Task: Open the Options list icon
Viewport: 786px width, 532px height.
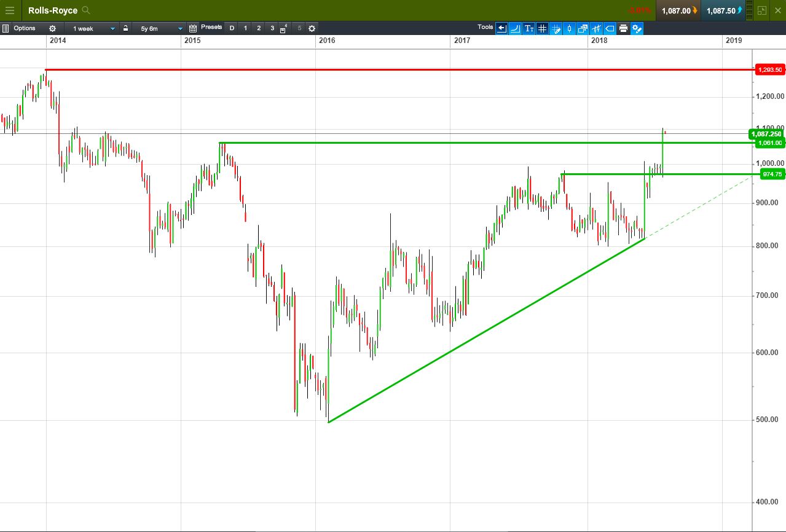Action: point(5,28)
